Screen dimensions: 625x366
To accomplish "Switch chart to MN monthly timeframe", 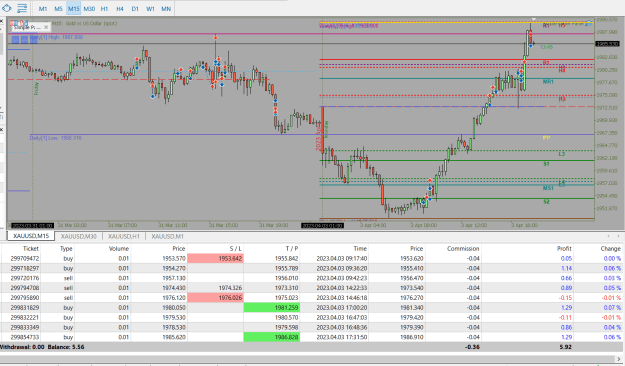I will 166,8.
